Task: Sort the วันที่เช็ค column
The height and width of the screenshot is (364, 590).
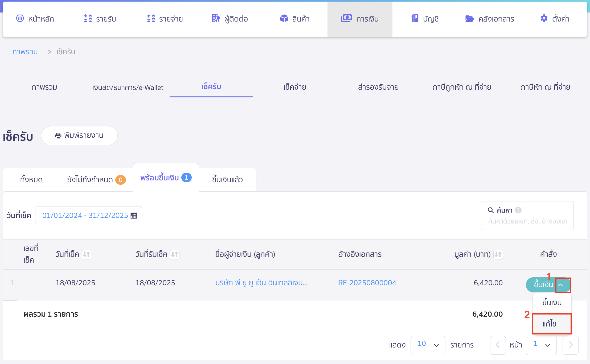Action: (87, 254)
